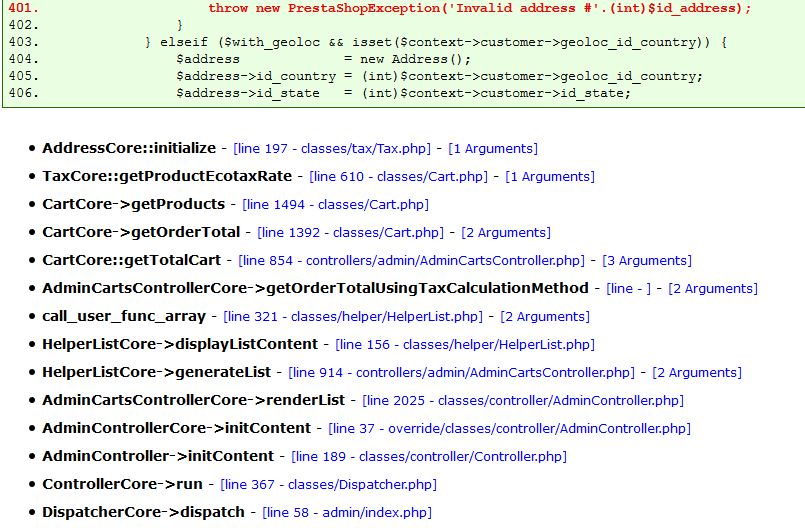
Task: Click the closing brace on line 402
Action: pos(180,25)
